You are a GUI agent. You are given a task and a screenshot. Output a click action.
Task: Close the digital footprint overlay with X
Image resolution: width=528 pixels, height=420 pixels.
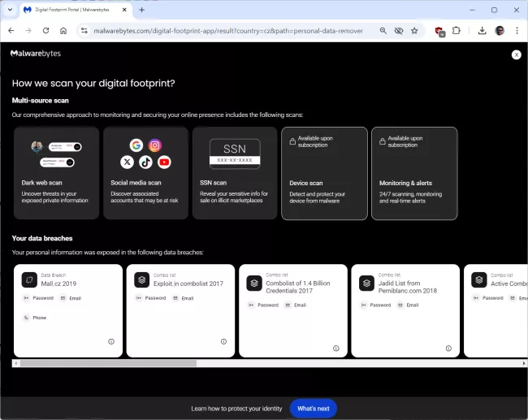click(516, 54)
